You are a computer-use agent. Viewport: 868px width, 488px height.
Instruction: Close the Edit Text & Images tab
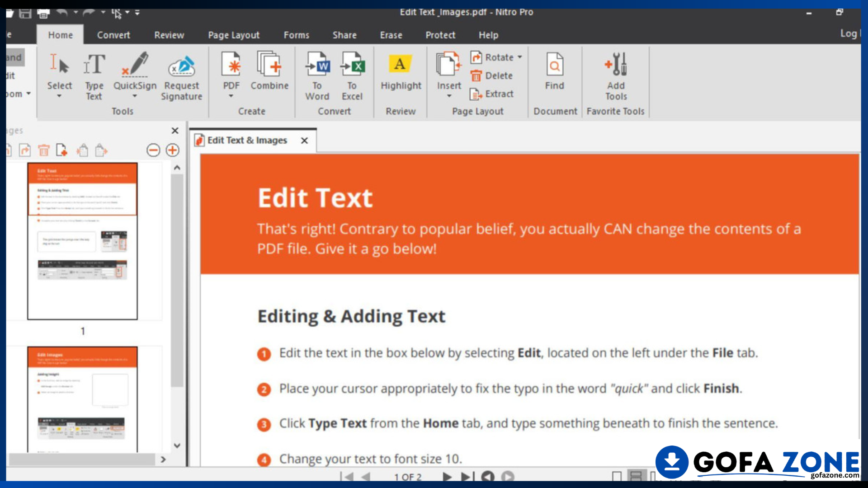305,141
